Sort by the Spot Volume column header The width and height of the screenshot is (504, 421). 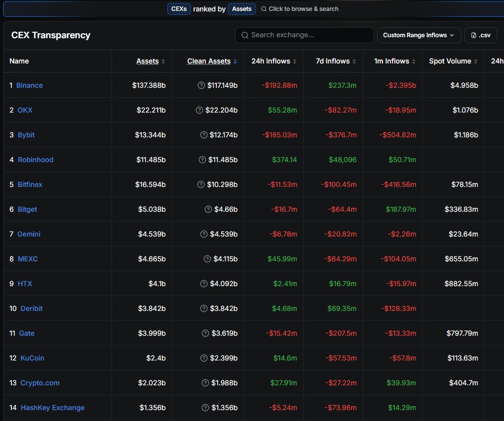[x=450, y=61]
